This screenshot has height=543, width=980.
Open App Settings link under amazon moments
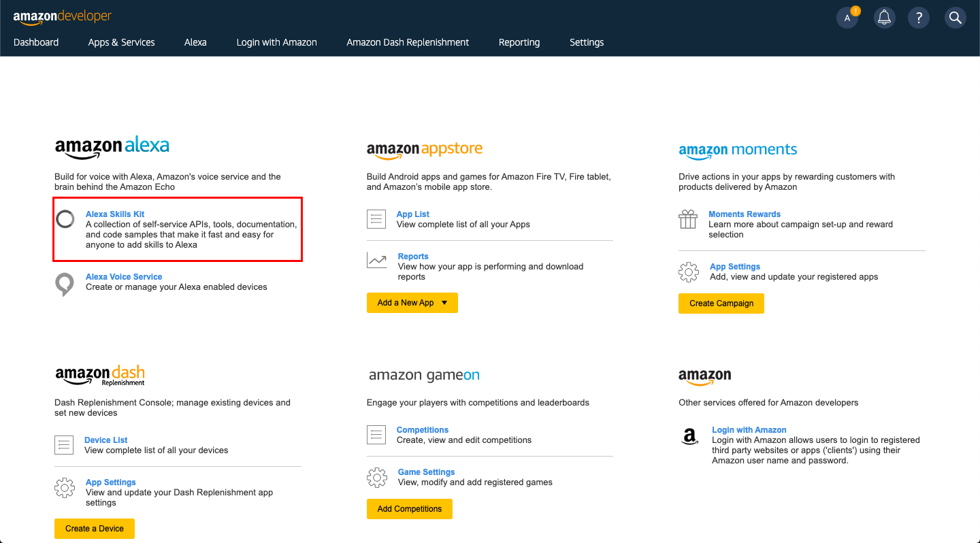click(x=735, y=267)
